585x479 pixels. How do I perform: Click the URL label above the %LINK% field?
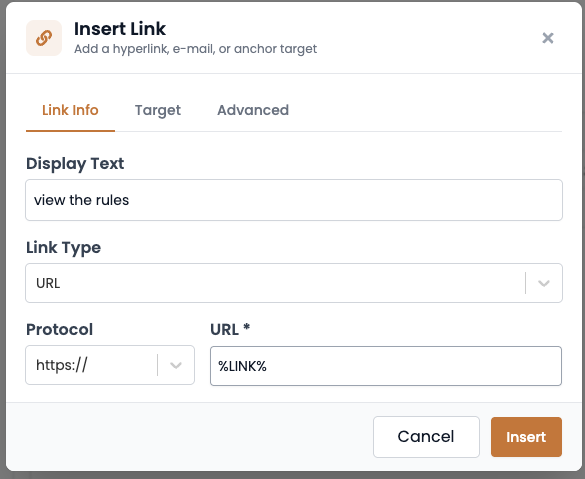(x=225, y=329)
